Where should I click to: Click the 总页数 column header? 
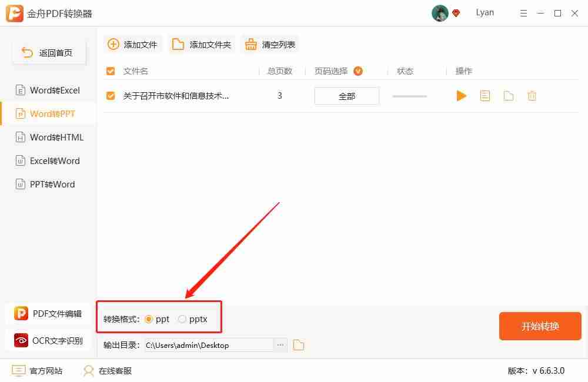(280, 71)
